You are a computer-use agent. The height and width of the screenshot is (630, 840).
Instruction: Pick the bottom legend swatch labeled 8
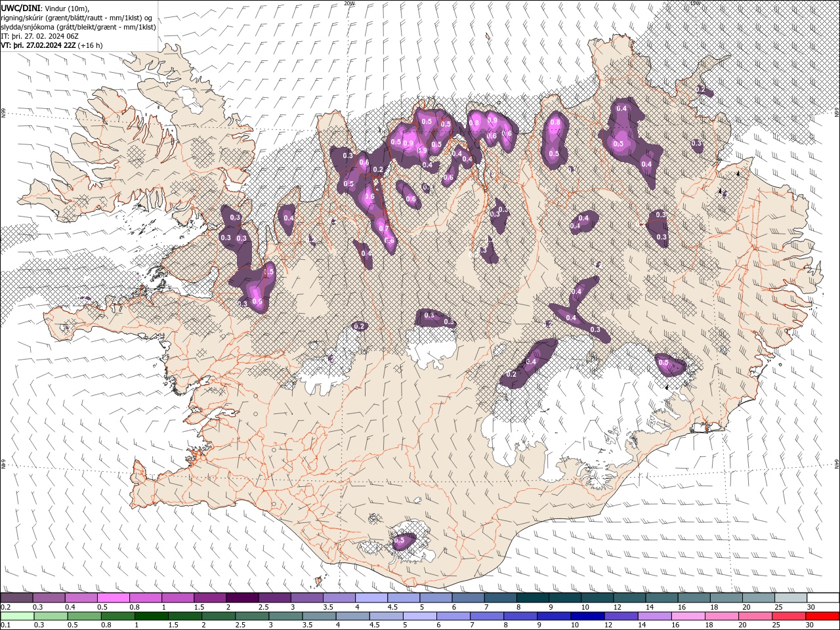pos(520,616)
